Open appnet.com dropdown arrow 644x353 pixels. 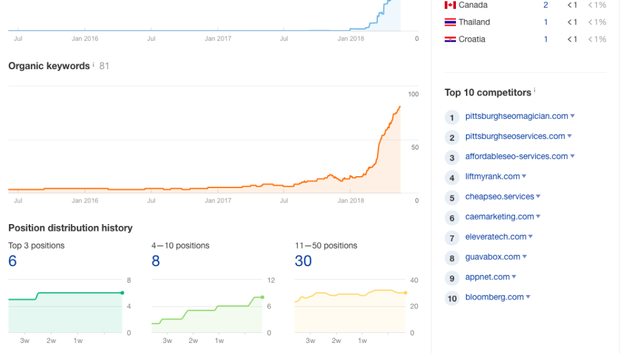(x=514, y=277)
